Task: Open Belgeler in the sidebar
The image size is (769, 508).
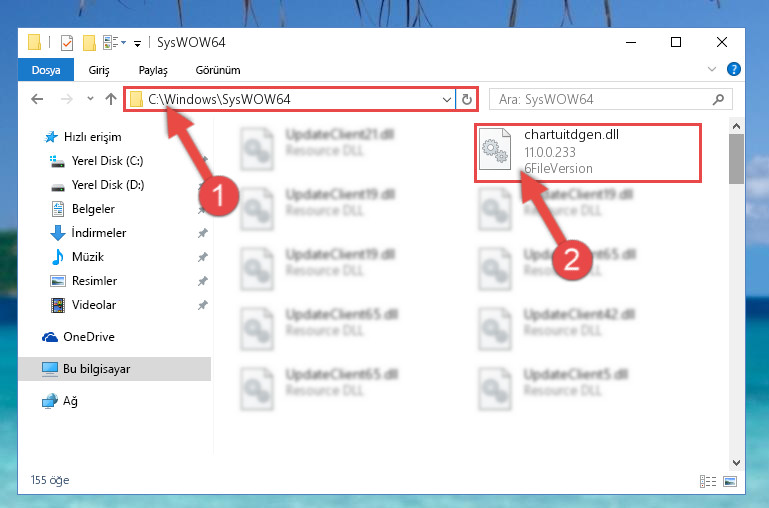Action: pyautogui.click(x=83, y=209)
